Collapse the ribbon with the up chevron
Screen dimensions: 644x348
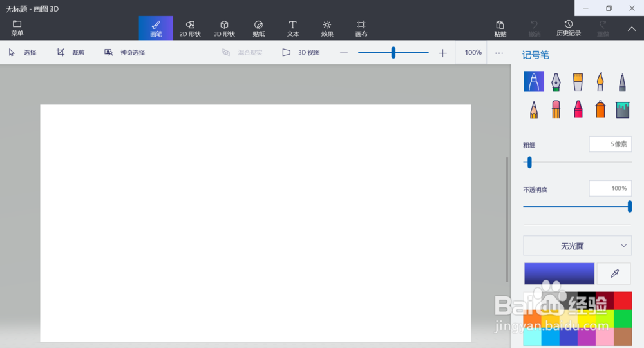632,29
